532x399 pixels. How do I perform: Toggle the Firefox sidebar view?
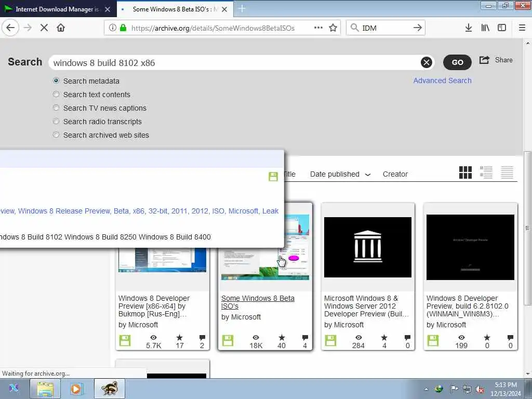(502, 28)
